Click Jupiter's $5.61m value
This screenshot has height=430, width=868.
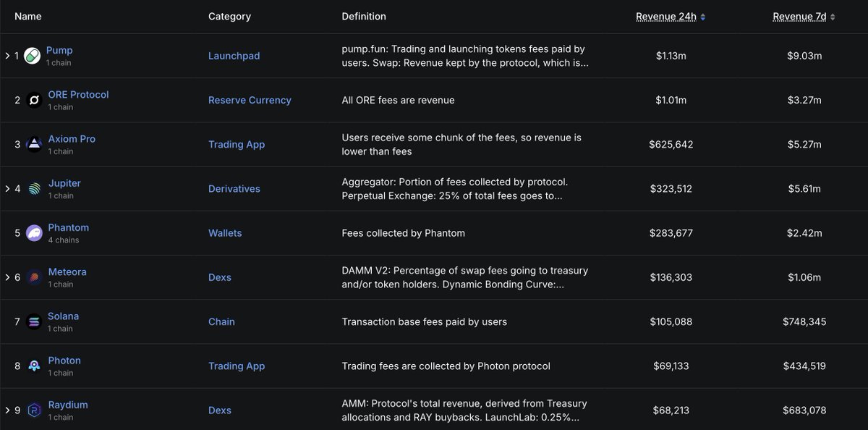[804, 189]
